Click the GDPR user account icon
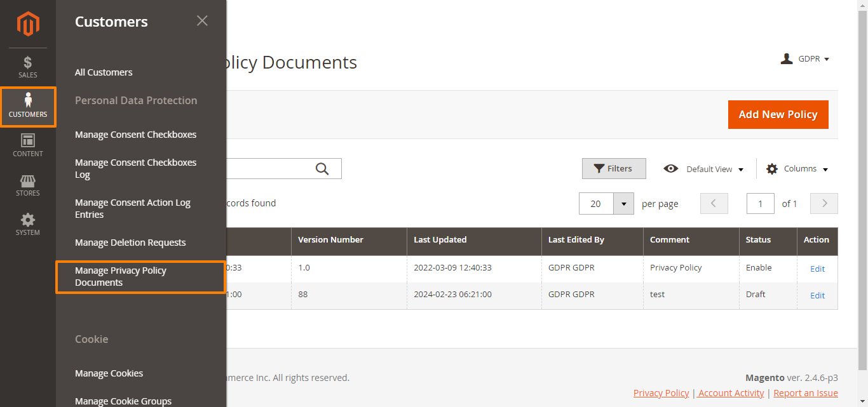Screen dimensions: 868x407 point(787,59)
